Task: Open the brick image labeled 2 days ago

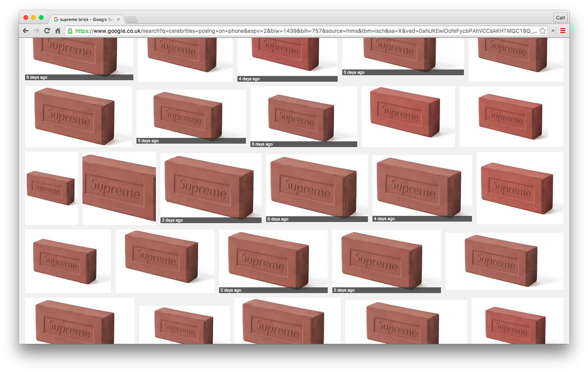Action: click(x=211, y=188)
